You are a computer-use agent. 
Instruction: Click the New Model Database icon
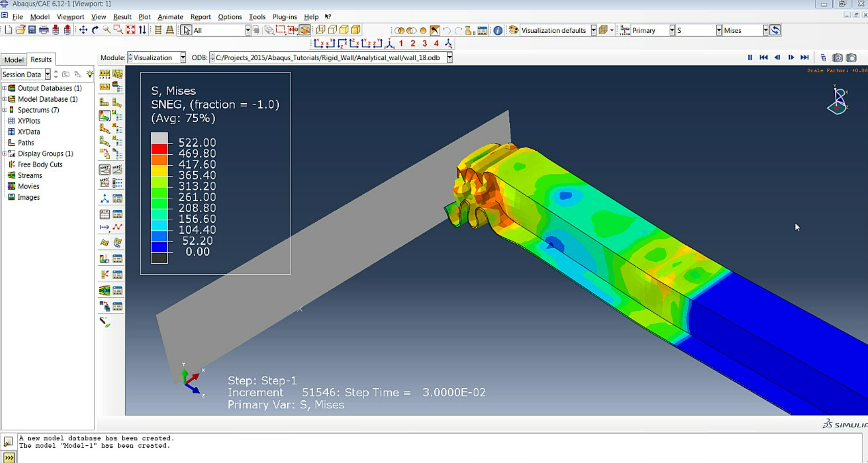point(8,30)
